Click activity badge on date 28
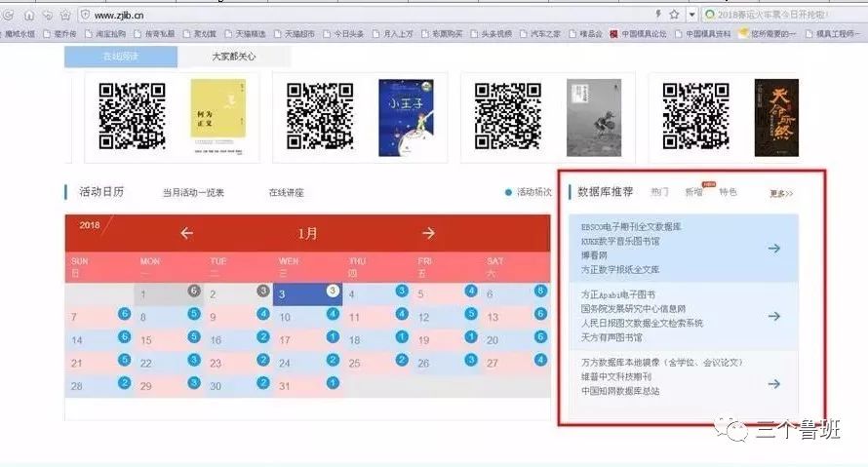Viewport: 868px width, 467px height. point(125,382)
